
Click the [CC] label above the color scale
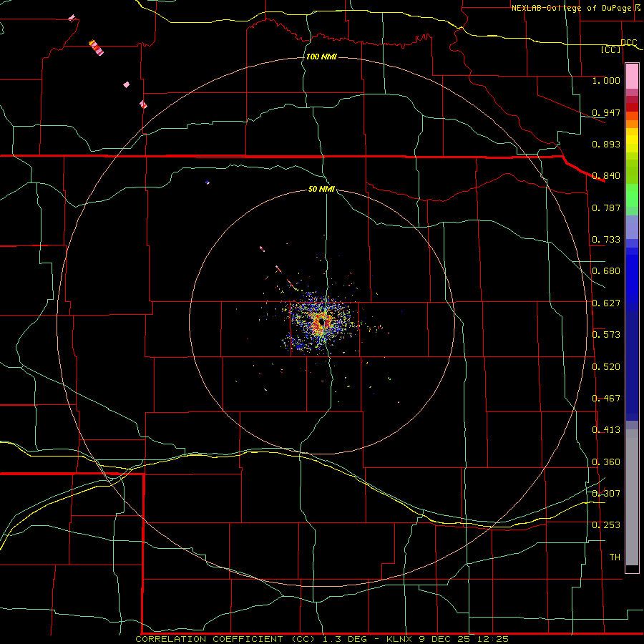[611, 49]
